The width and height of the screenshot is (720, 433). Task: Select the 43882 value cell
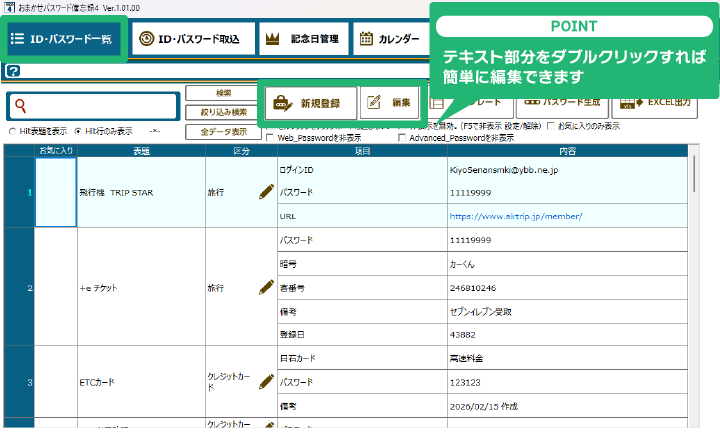[x=568, y=335]
